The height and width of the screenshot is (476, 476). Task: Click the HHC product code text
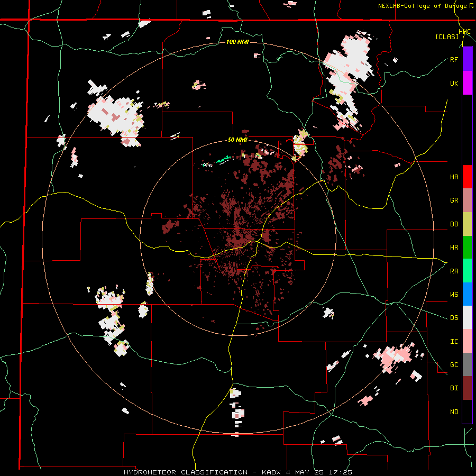pos(465,32)
